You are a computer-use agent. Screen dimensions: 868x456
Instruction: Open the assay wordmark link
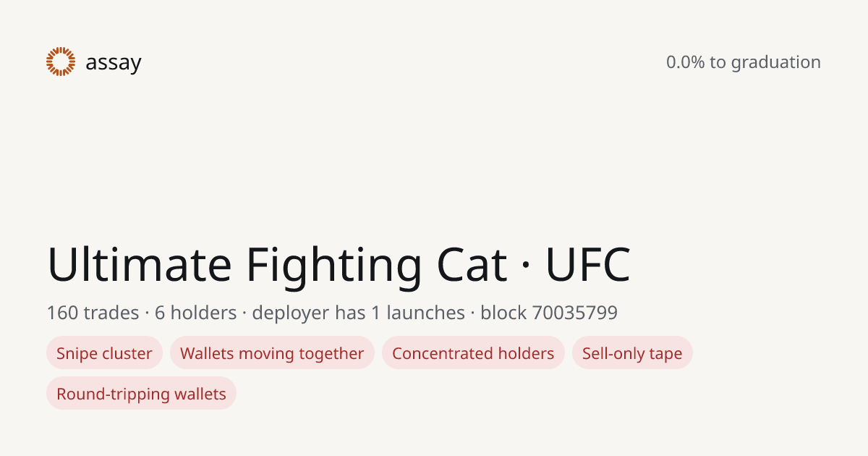coord(113,64)
